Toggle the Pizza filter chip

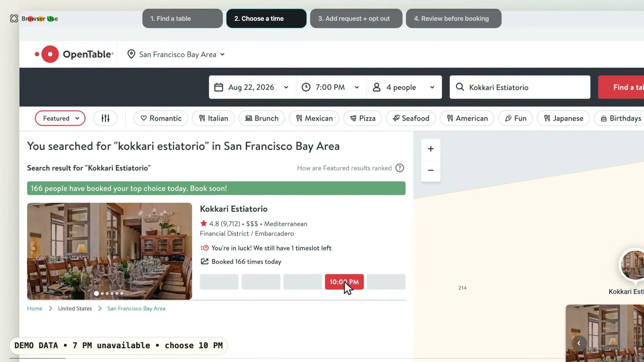coord(363,118)
